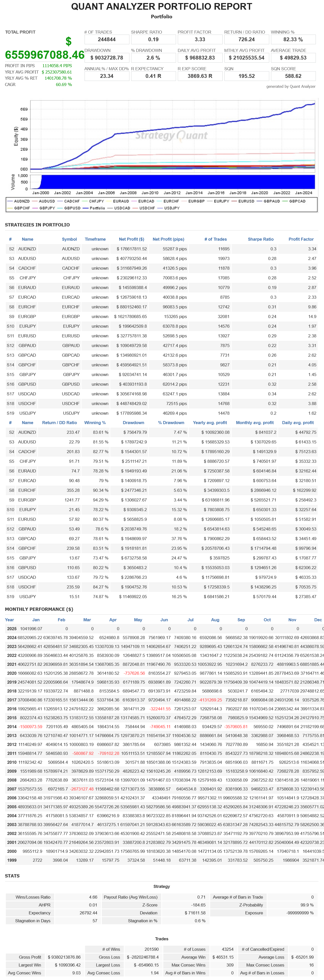Select the 2025 January value 1041996.07

31,629
